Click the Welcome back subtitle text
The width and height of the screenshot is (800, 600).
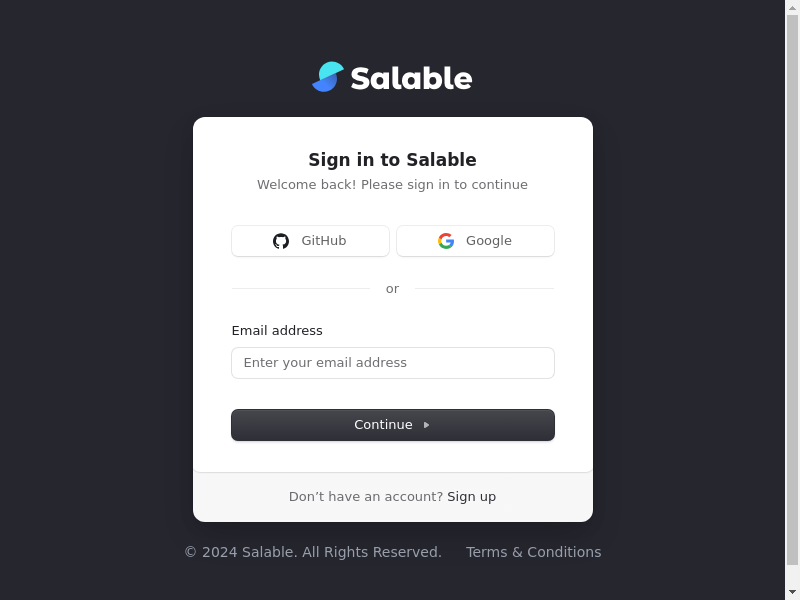392,185
